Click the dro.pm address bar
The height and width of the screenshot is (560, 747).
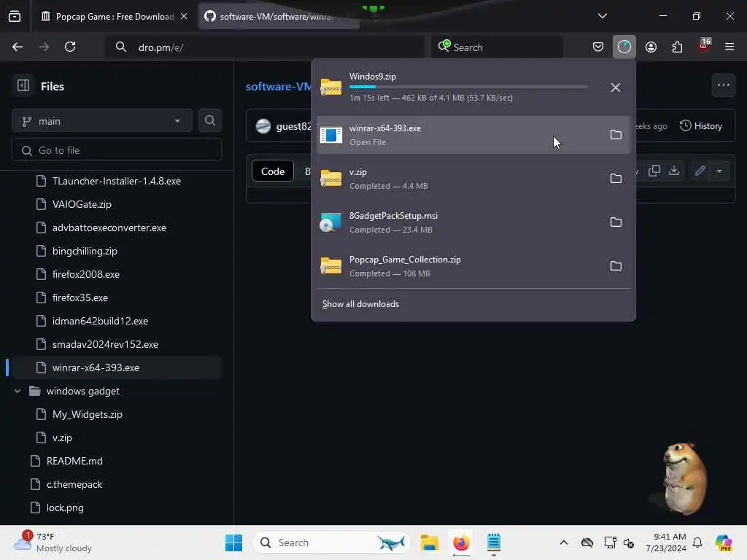(264, 47)
